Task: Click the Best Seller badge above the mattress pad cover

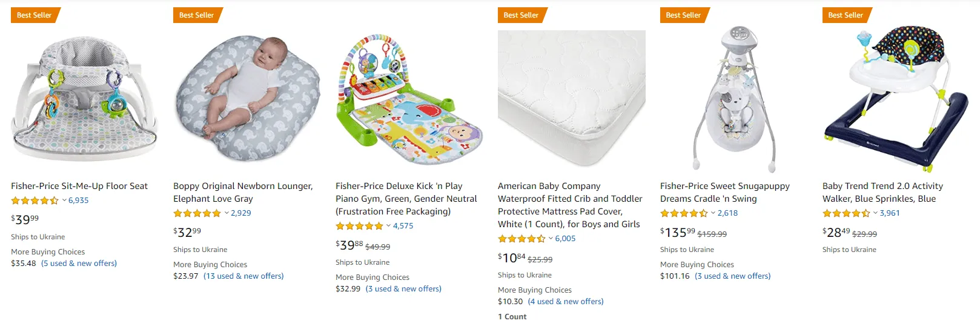Action: (520, 15)
